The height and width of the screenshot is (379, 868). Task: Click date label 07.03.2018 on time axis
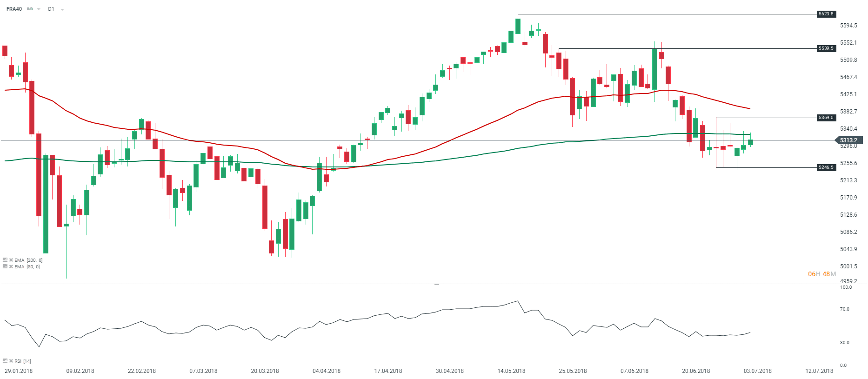tap(203, 371)
